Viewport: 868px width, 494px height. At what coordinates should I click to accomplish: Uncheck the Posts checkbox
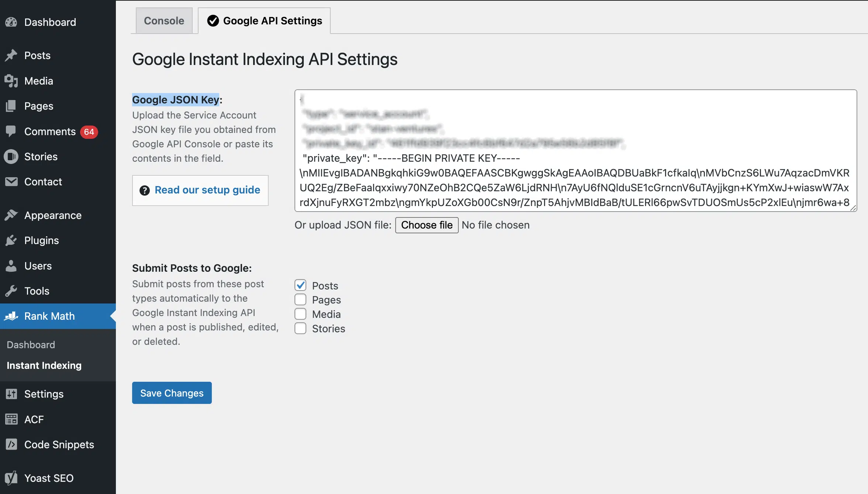300,285
